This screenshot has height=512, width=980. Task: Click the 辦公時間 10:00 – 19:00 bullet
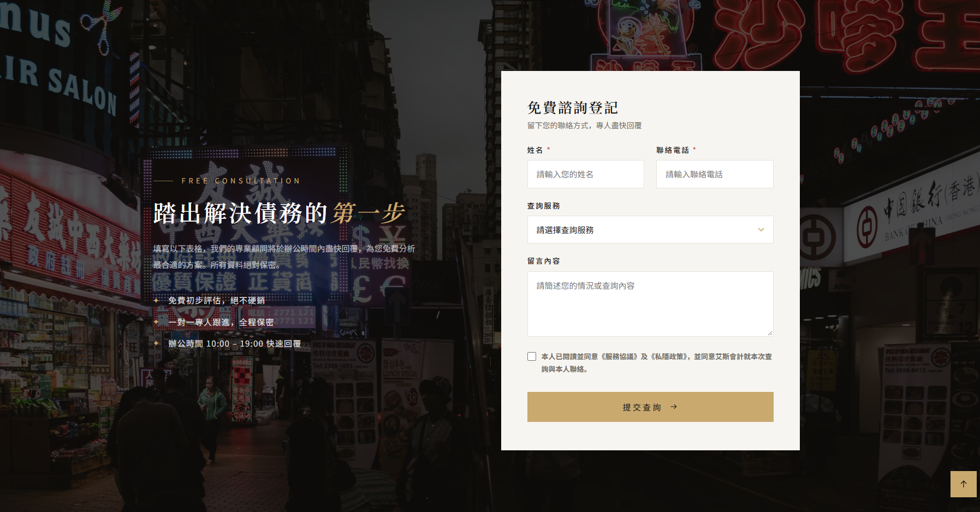click(235, 343)
